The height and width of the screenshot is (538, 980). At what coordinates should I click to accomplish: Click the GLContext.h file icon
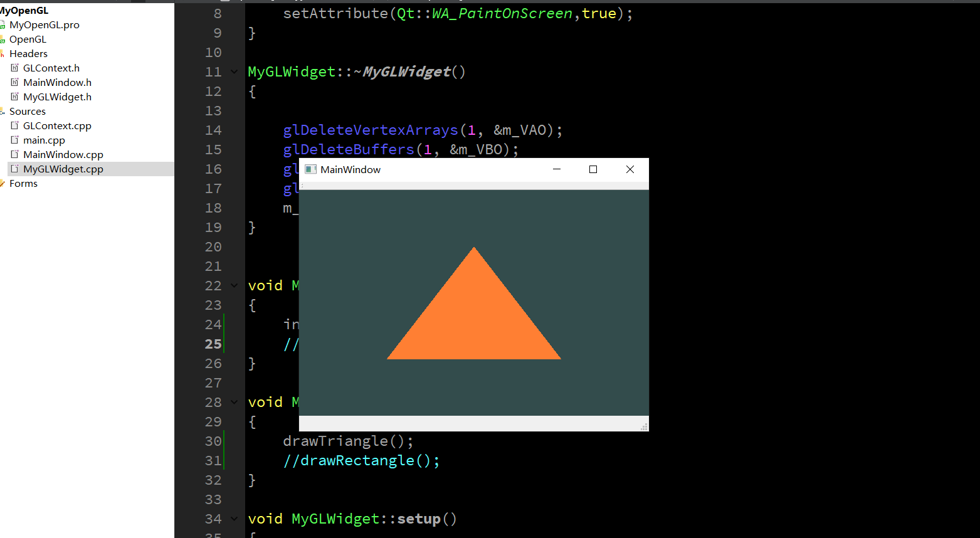pyautogui.click(x=14, y=68)
